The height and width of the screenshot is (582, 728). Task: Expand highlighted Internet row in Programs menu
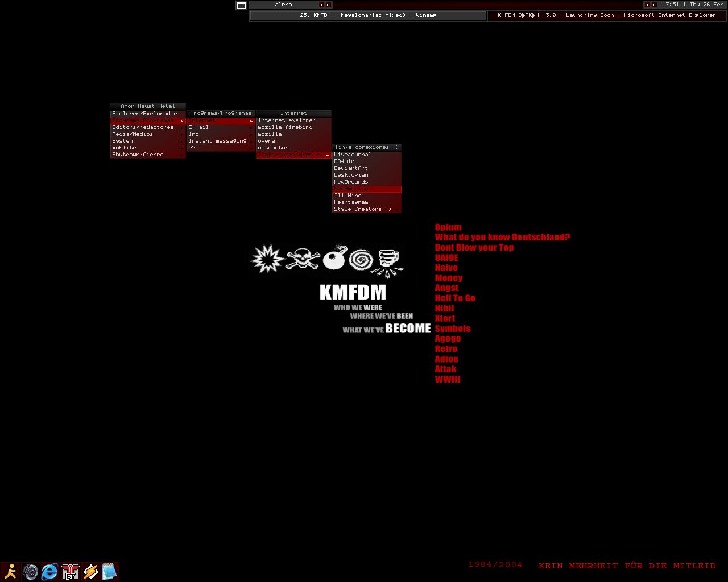(221, 120)
